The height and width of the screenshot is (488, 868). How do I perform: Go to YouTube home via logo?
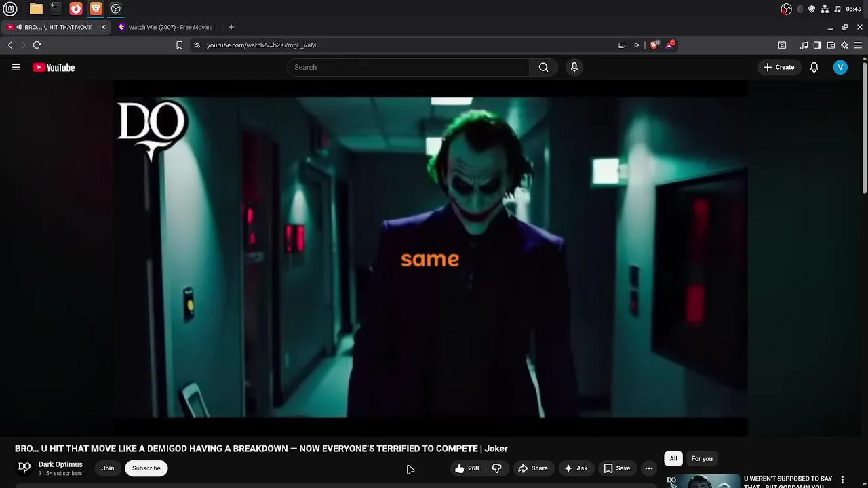click(x=54, y=67)
